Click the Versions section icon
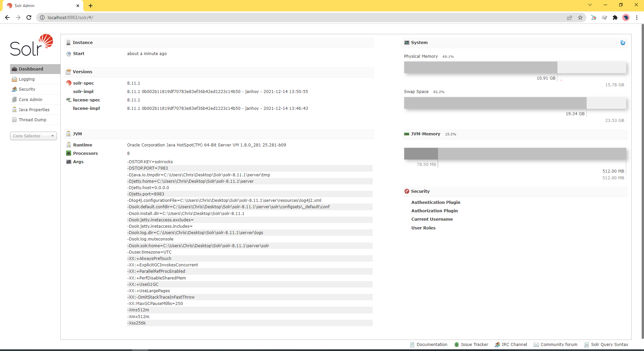 68,72
